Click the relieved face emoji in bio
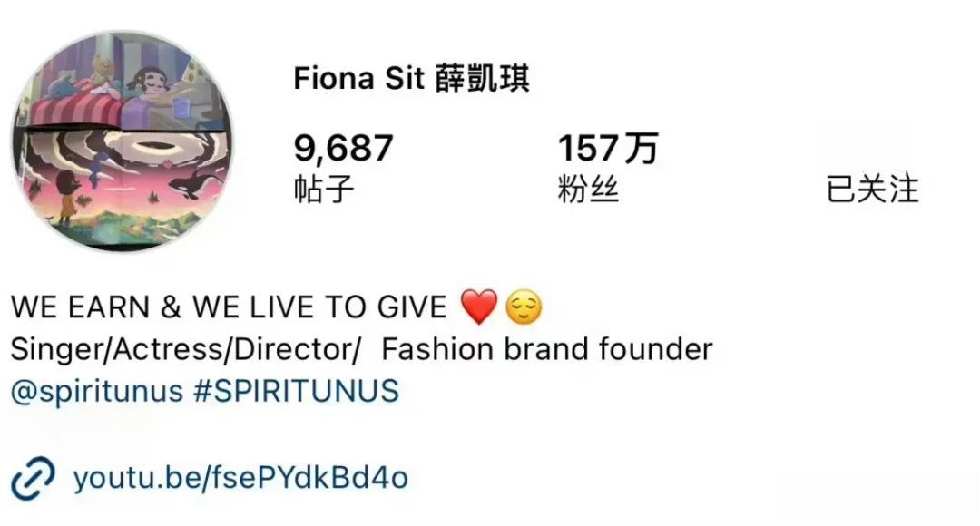Screen dimensions: 980x526 pos(524,307)
